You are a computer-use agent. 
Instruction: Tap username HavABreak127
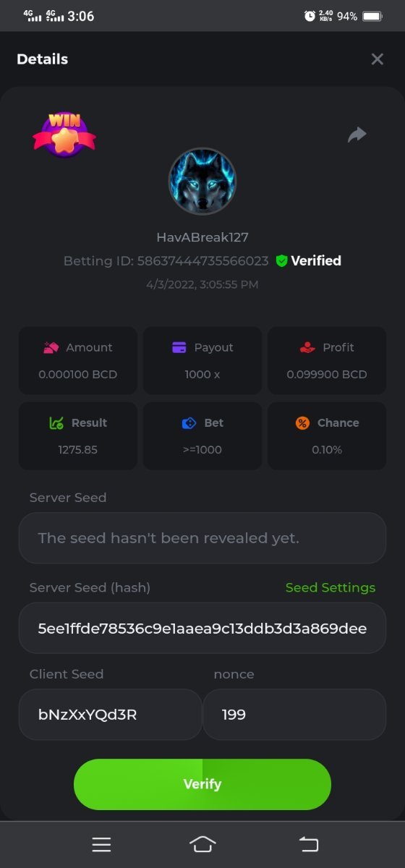coord(202,237)
